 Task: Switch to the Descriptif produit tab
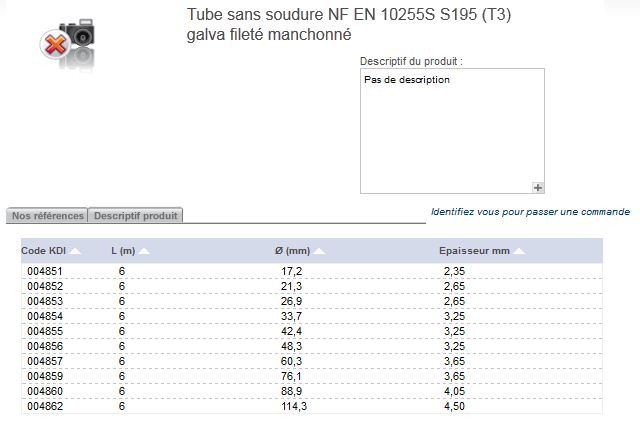136,216
